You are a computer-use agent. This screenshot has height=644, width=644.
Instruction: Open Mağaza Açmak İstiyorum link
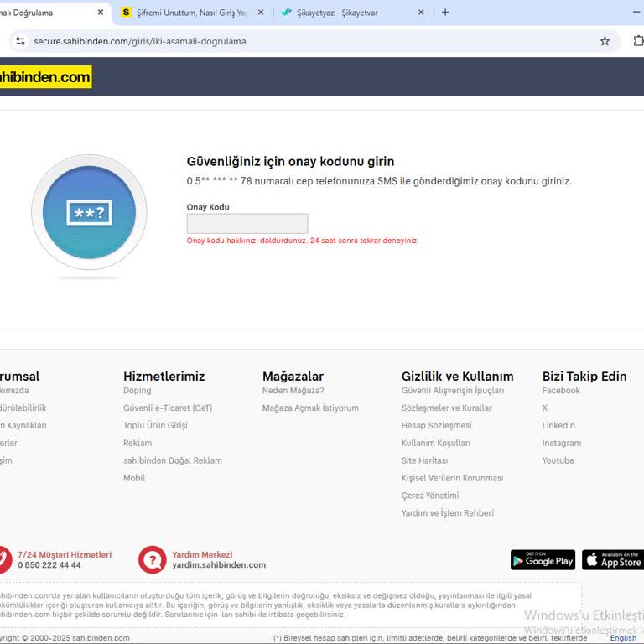pos(310,408)
